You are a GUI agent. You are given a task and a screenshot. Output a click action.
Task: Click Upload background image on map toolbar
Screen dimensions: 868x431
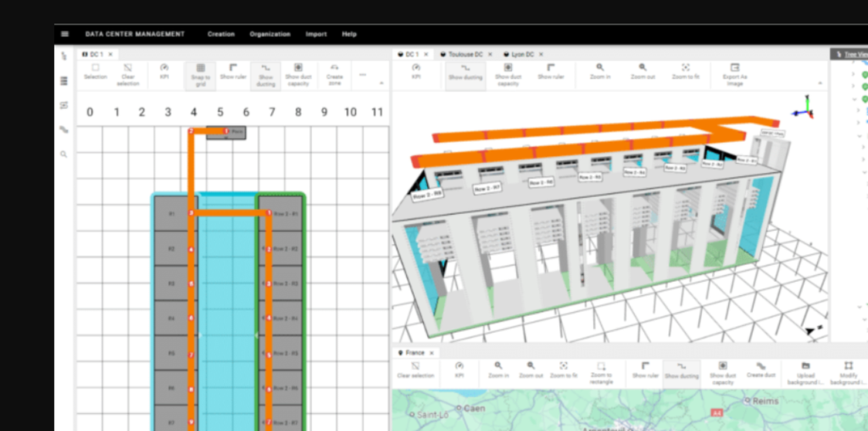pyautogui.click(x=805, y=373)
